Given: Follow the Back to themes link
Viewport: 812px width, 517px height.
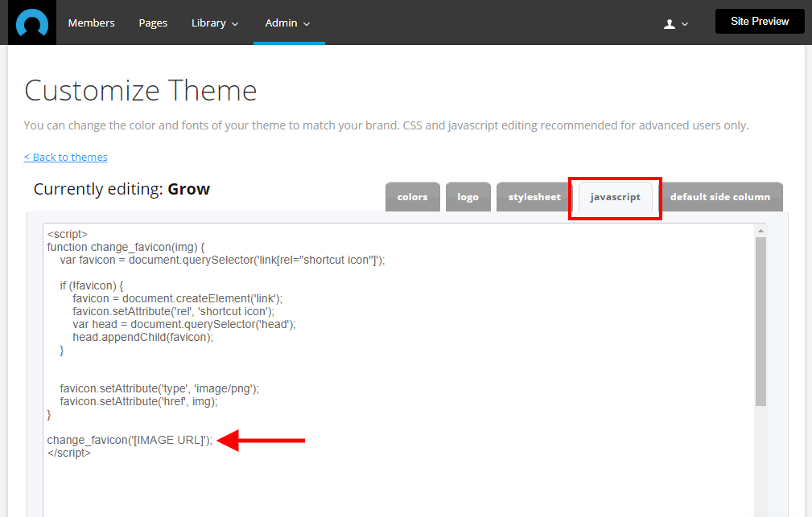Looking at the screenshot, I should click(x=66, y=157).
